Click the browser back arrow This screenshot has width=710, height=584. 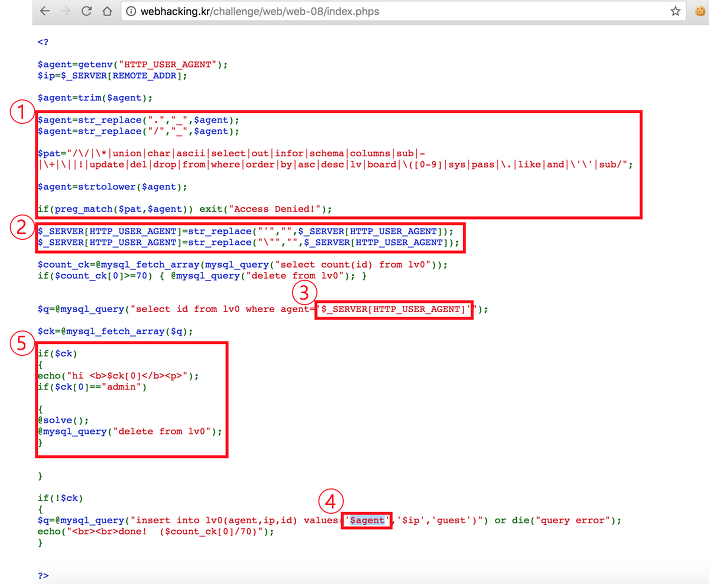point(45,11)
